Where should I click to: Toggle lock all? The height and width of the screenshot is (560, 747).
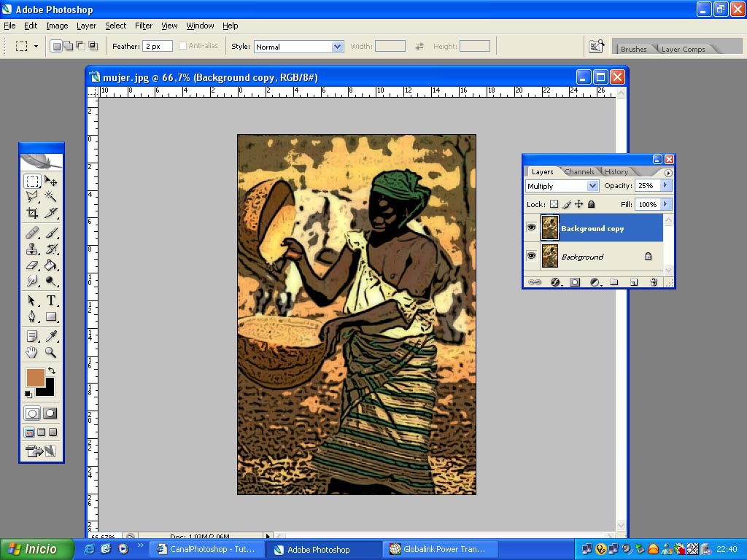[x=591, y=204]
